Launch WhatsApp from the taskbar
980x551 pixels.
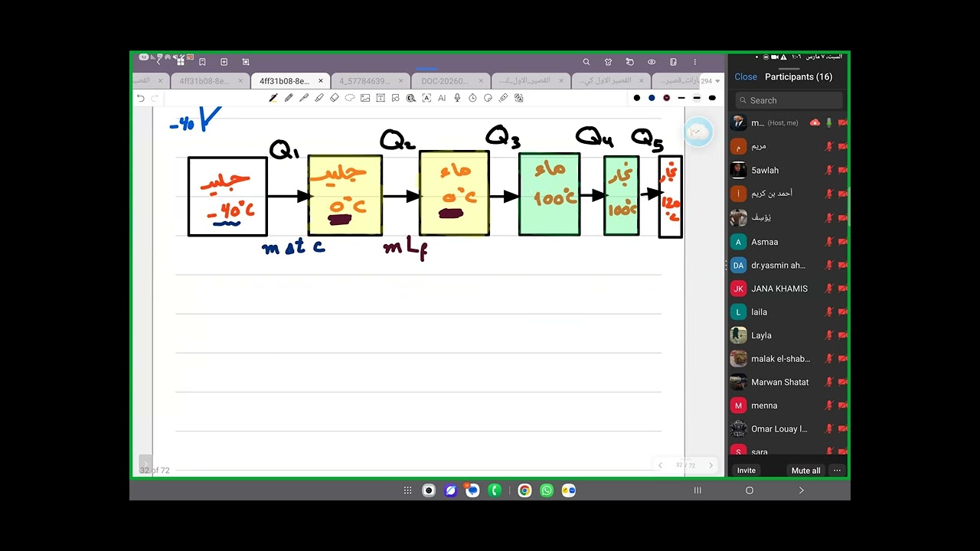click(547, 491)
